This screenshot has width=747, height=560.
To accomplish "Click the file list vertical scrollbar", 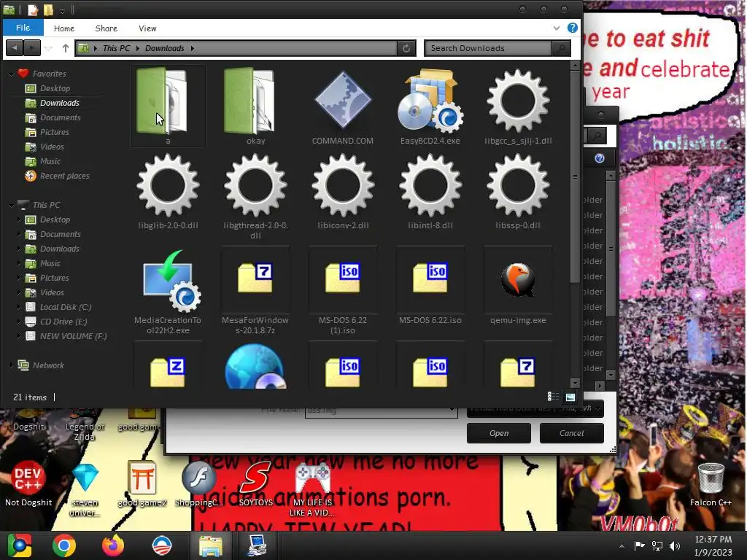I will 575,177.
